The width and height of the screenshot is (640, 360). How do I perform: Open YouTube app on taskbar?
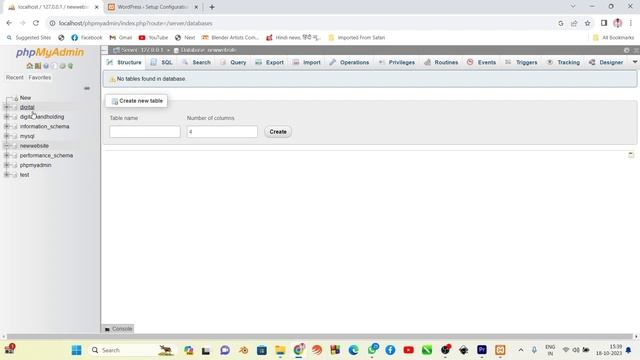409,350
